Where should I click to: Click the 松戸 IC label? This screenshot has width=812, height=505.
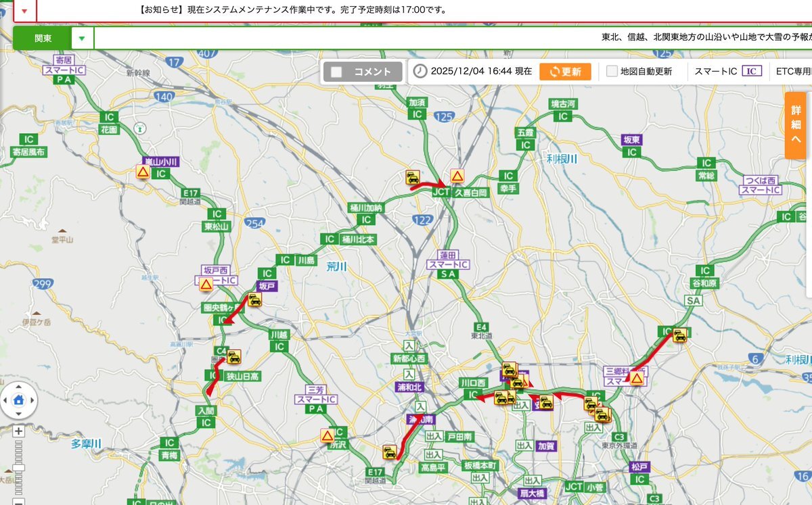639,466
